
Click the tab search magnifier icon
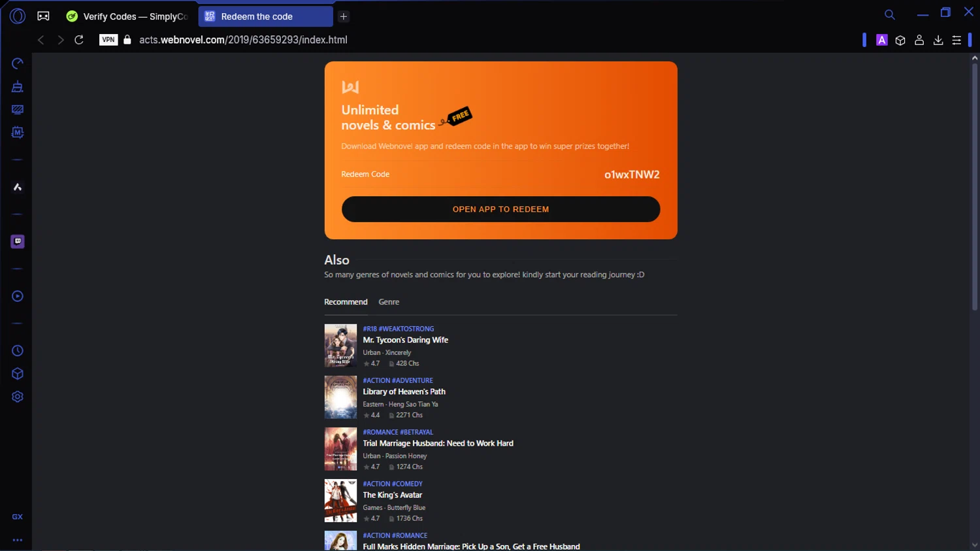[889, 14]
